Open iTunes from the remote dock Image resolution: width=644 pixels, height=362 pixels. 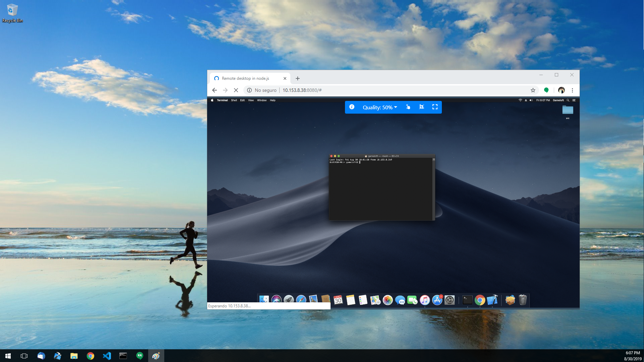coord(424,300)
